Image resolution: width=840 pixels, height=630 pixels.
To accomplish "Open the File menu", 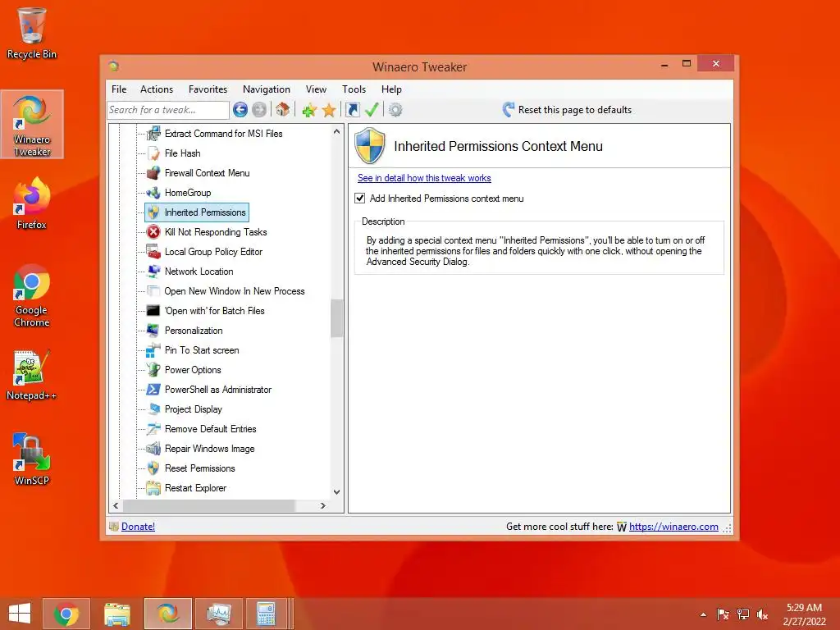I will (119, 89).
